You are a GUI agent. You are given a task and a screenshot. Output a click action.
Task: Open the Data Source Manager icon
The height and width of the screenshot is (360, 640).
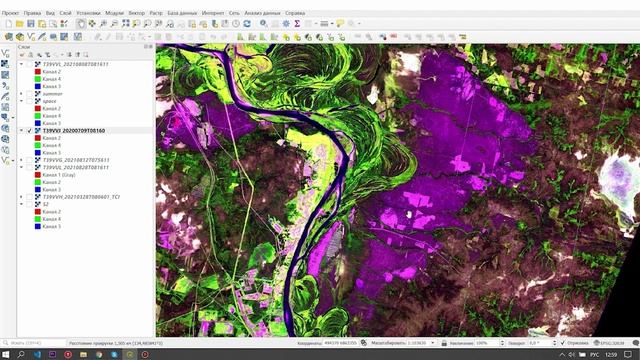pyautogui.click(x=9, y=37)
